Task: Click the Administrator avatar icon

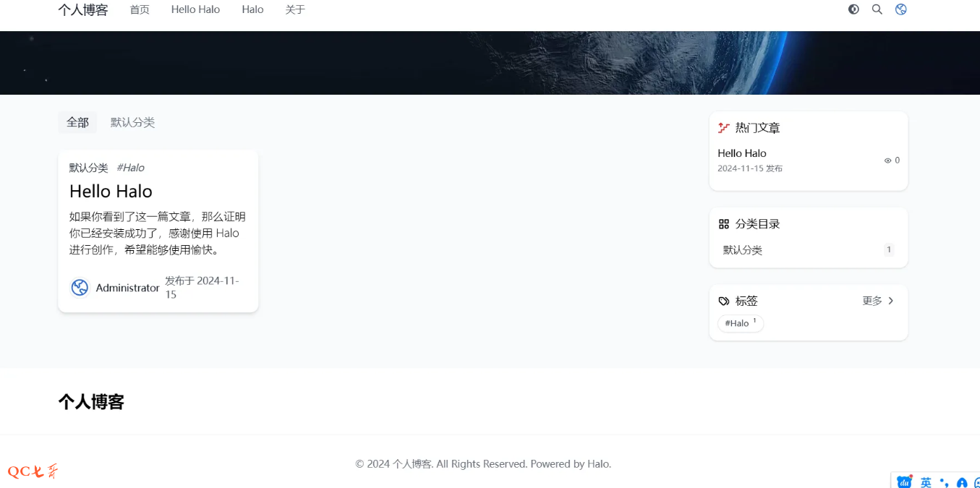Action: [80, 288]
